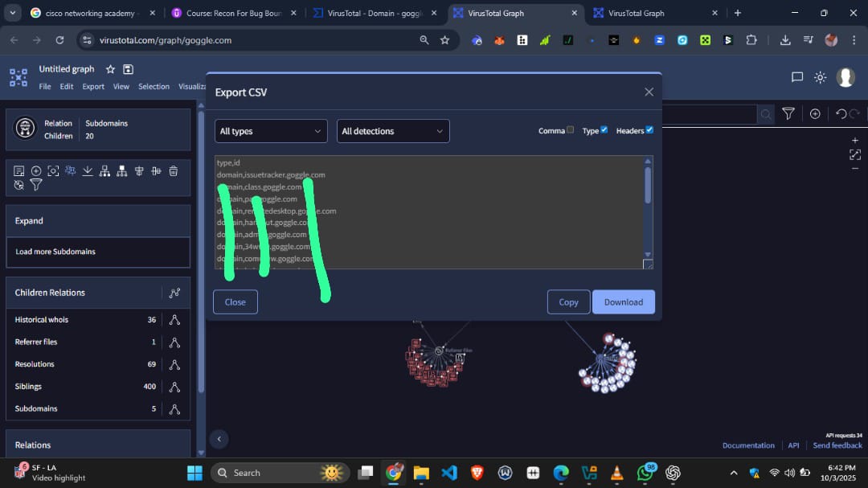Open Windows Start menu

click(194, 473)
